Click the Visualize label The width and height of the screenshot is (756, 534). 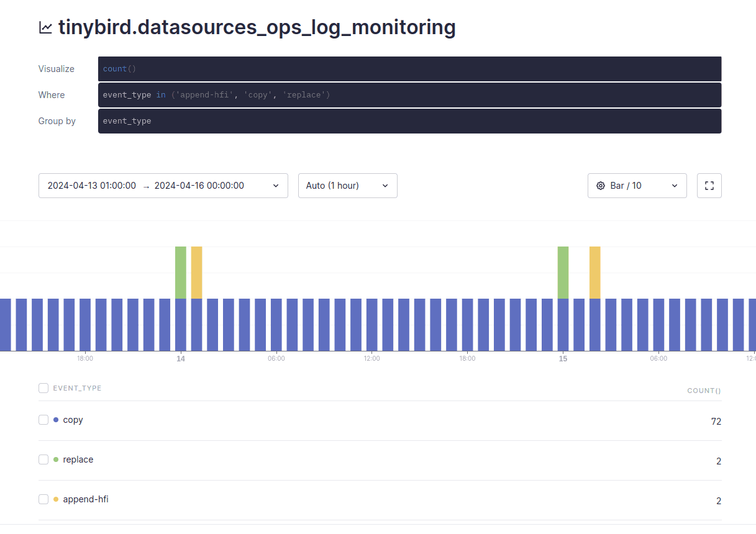[x=57, y=69]
